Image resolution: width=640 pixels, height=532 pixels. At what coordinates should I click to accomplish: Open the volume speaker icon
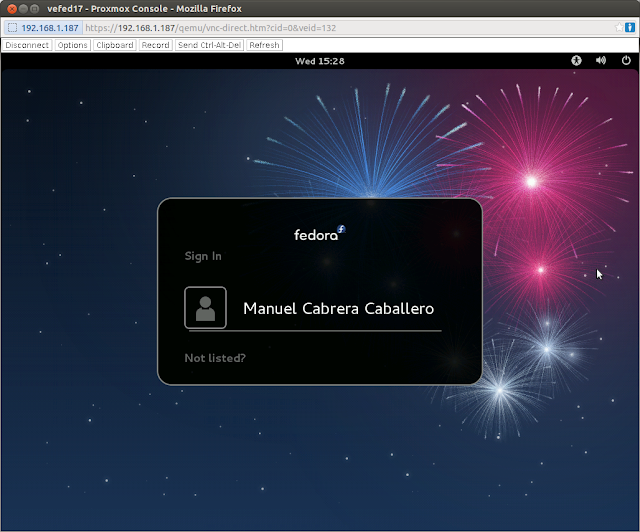pos(601,61)
